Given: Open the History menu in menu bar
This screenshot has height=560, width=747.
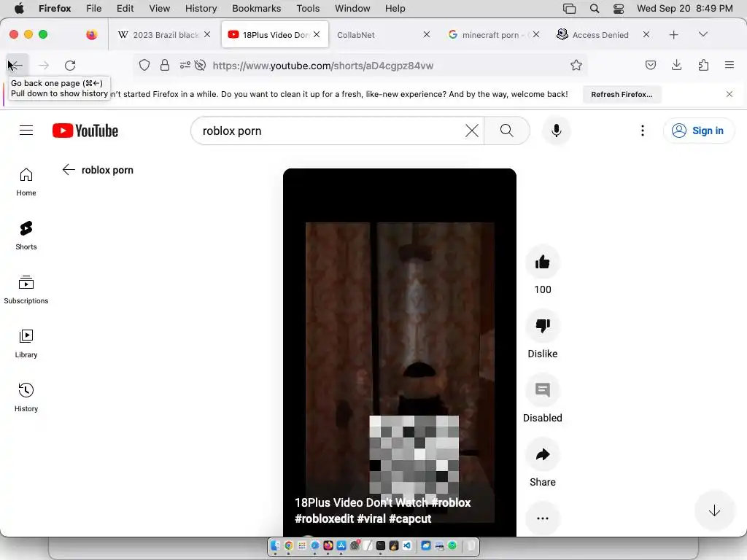Looking at the screenshot, I should 201,8.
